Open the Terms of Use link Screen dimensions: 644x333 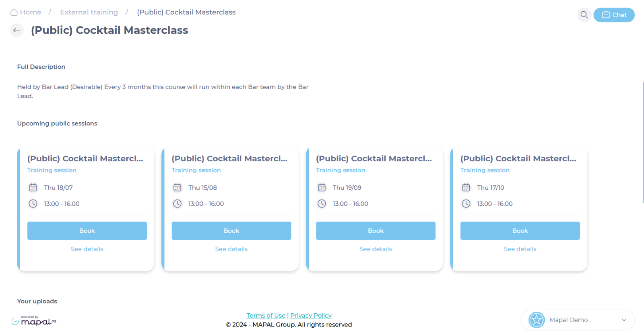[266, 316]
